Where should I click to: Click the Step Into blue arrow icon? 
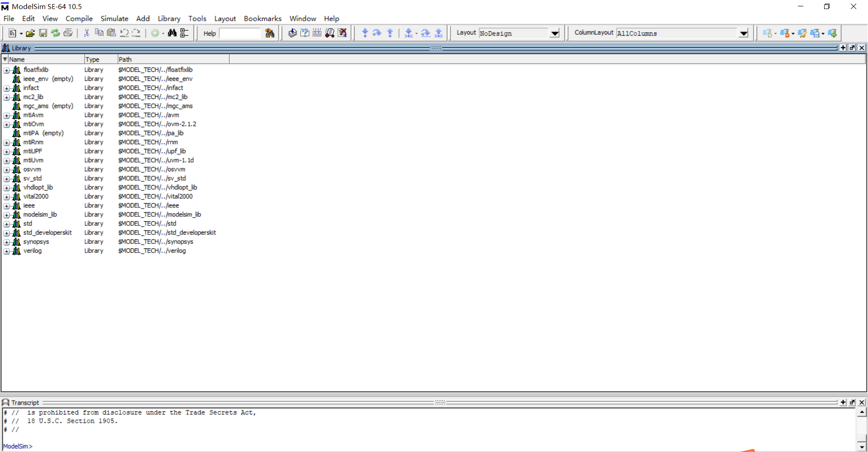tap(365, 33)
